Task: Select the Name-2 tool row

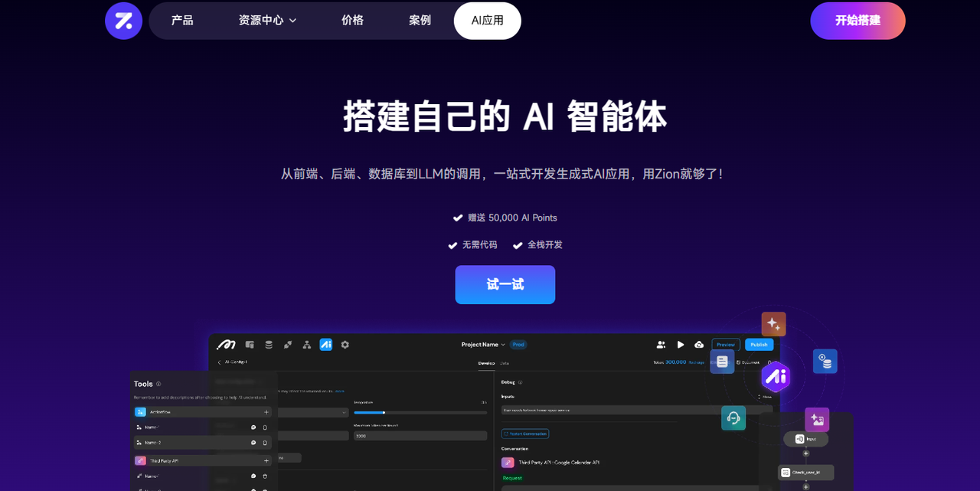Action: point(203,443)
